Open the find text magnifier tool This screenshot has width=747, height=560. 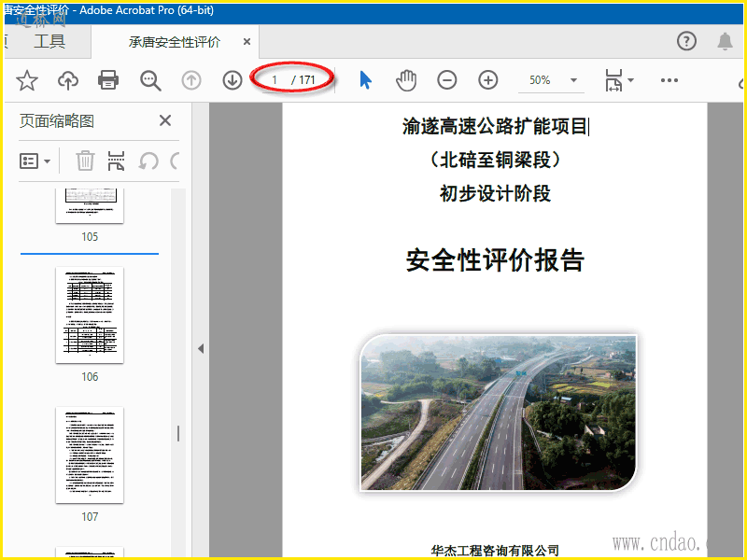tap(150, 80)
